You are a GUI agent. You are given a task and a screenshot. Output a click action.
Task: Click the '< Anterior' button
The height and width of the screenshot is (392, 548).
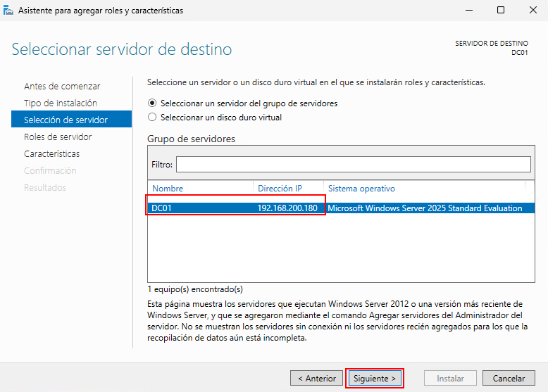pos(316,378)
